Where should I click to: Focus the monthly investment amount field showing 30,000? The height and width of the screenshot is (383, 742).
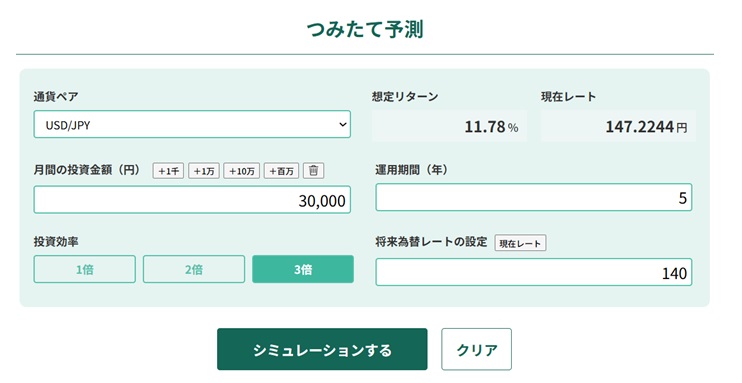tap(192, 200)
